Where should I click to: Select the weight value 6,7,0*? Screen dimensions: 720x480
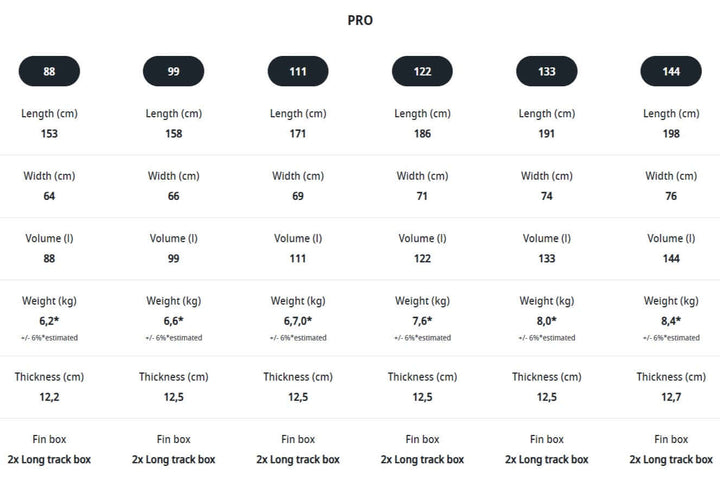pyautogui.click(x=298, y=321)
